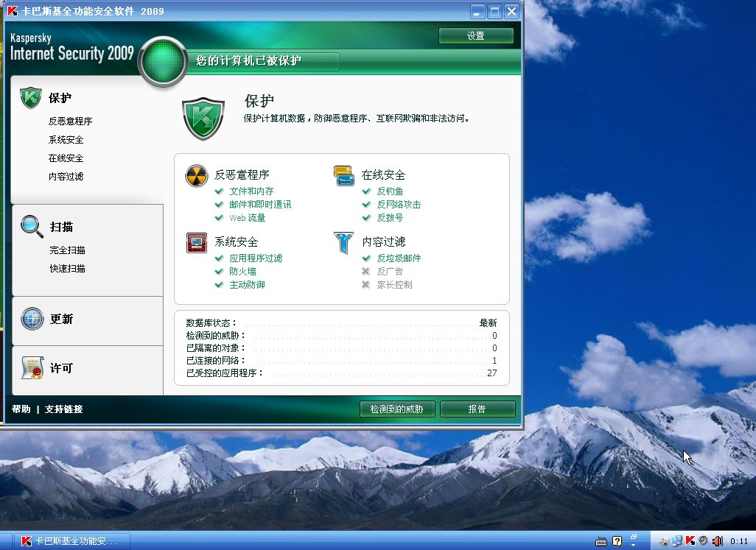Click the on-screen keyboard icon in the language bar
756x550 pixels.
[x=601, y=542]
